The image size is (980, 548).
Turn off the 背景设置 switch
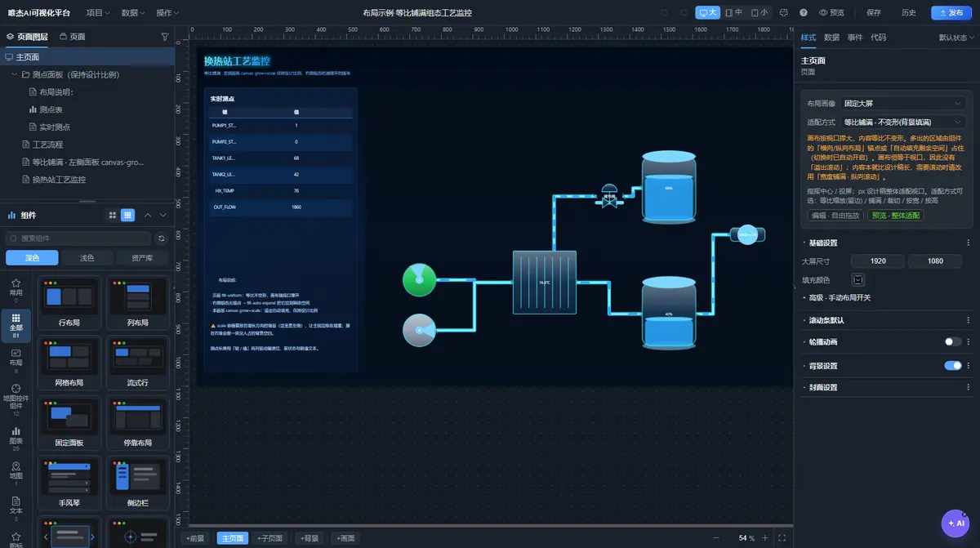coord(952,366)
